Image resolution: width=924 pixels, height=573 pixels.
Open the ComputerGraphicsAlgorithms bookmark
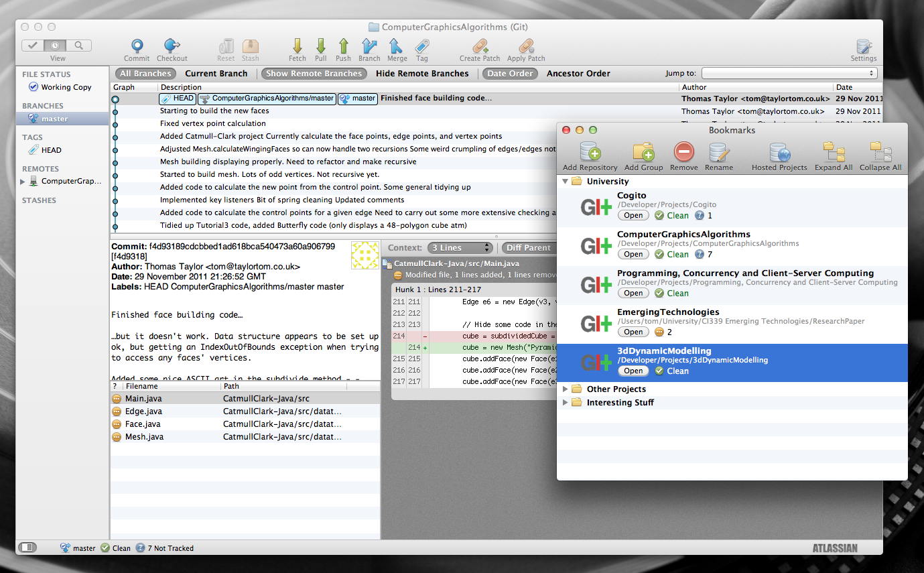(633, 254)
